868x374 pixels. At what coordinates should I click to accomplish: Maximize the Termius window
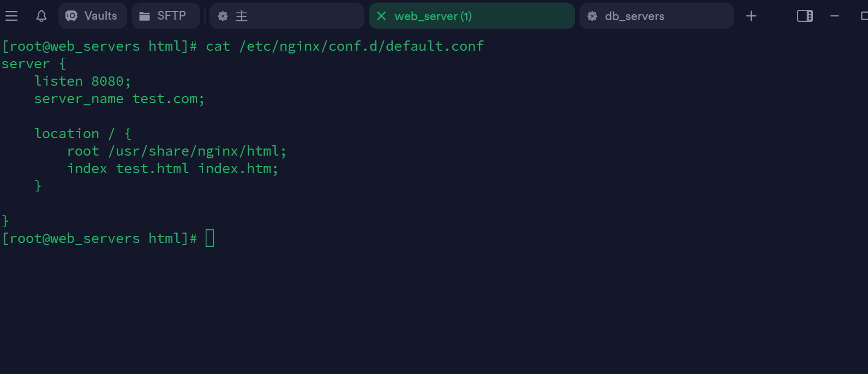pyautogui.click(x=864, y=16)
